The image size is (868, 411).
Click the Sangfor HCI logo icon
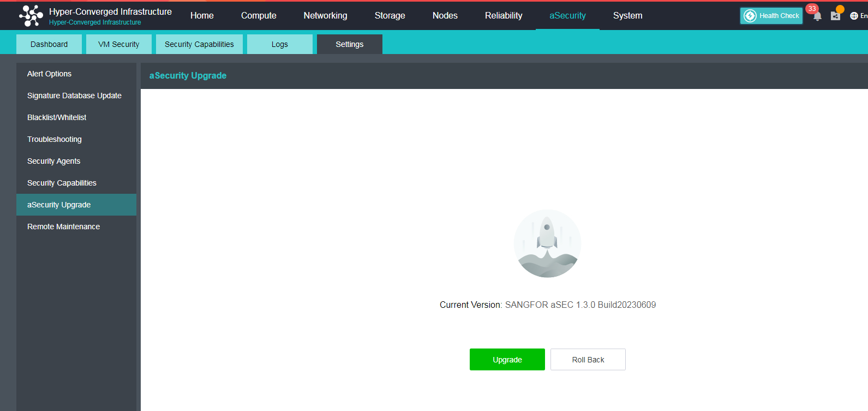pos(31,16)
